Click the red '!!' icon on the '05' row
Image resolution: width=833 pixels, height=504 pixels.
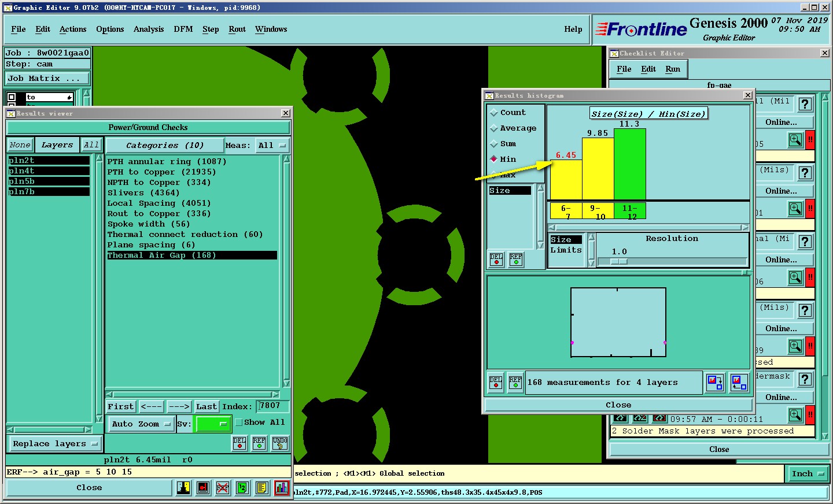pos(810,139)
